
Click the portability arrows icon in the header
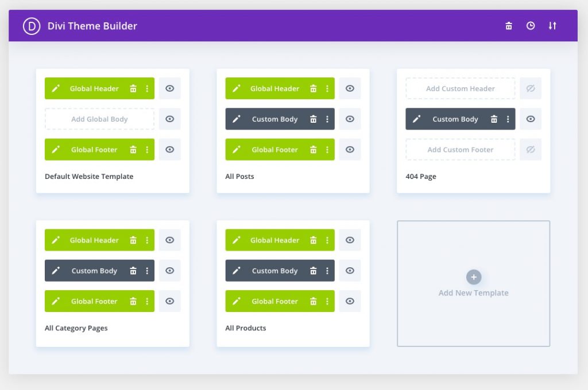552,26
